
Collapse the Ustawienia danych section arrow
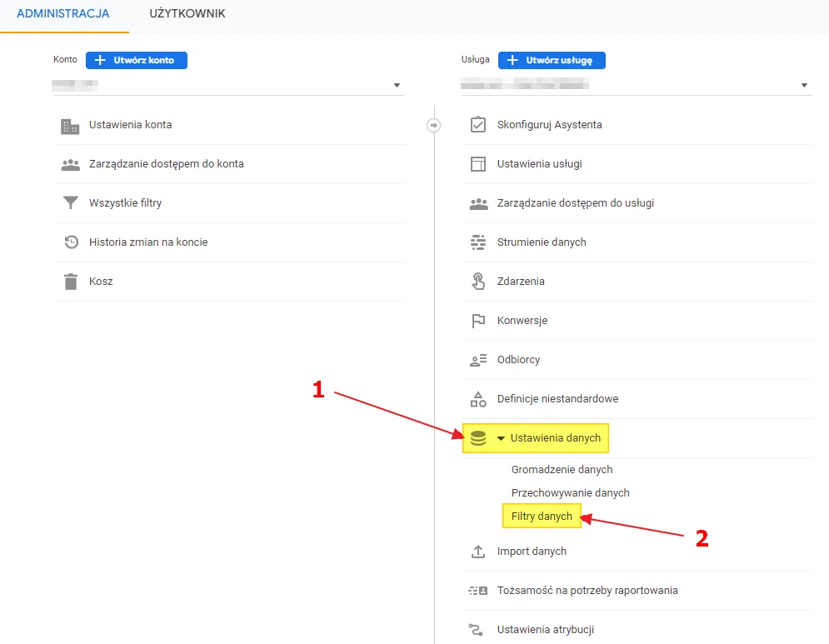tap(501, 438)
